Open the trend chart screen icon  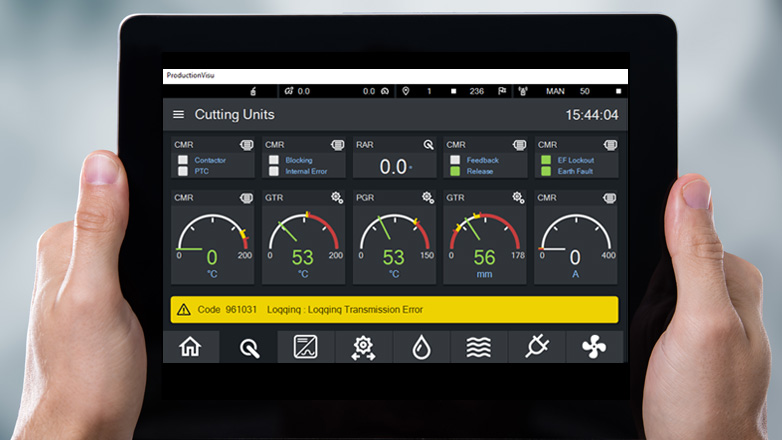click(305, 347)
